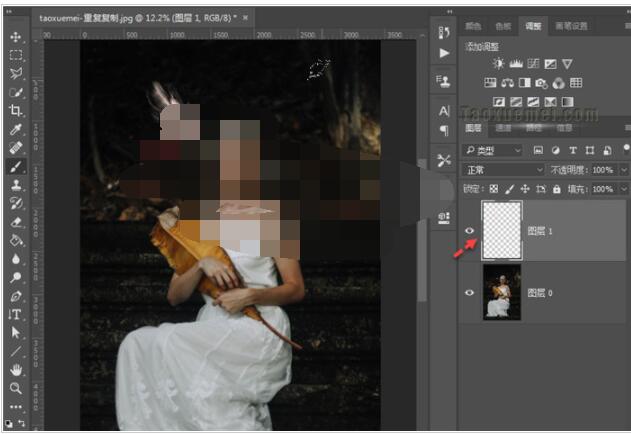Select the History Brush tool
This screenshot has width=631, height=434.
(16, 203)
